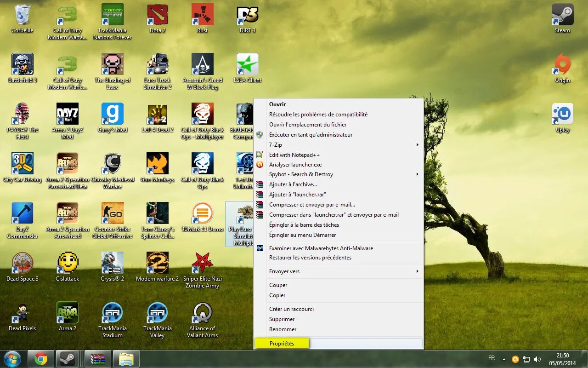Choose Créer un raccourci
This screenshot has height=368, width=588.
tap(338, 309)
